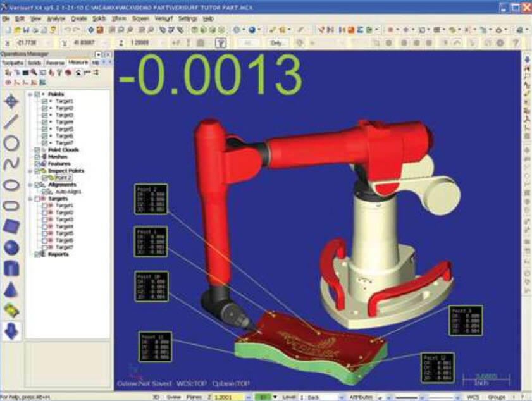Screen dimensions: 532x401
Task: Click the New file toolbar icon
Action: (9, 30)
